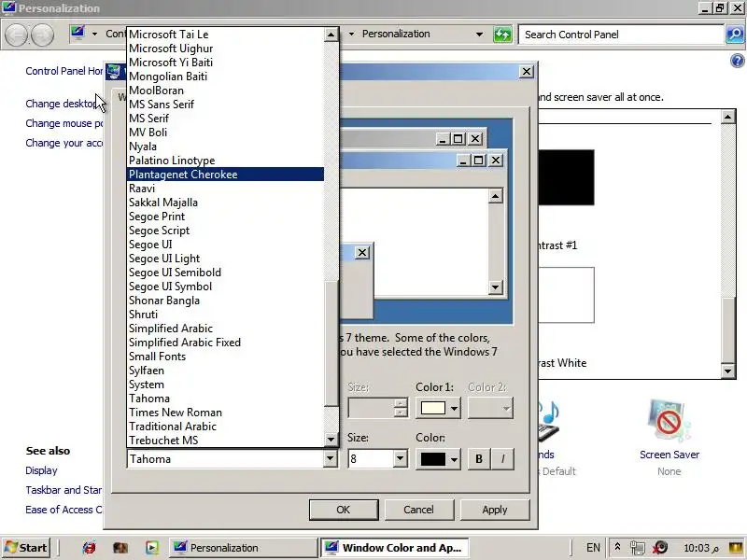Pick MV Boli font
Image resolution: width=747 pixels, height=560 pixels.
(x=226, y=133)
